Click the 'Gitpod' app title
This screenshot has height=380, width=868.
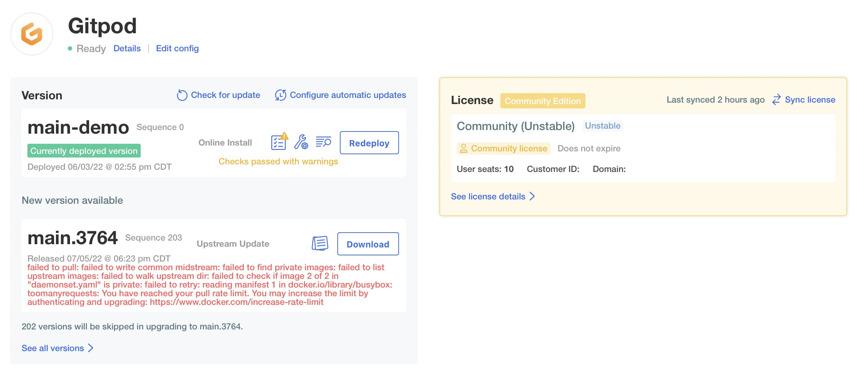point(102,26)
